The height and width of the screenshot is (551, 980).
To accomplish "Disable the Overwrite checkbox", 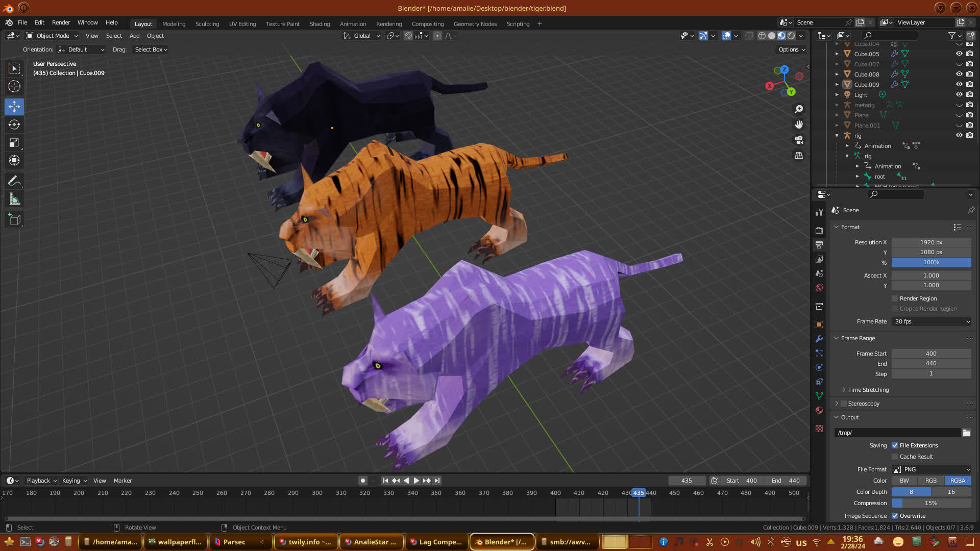I will (895, 516).
